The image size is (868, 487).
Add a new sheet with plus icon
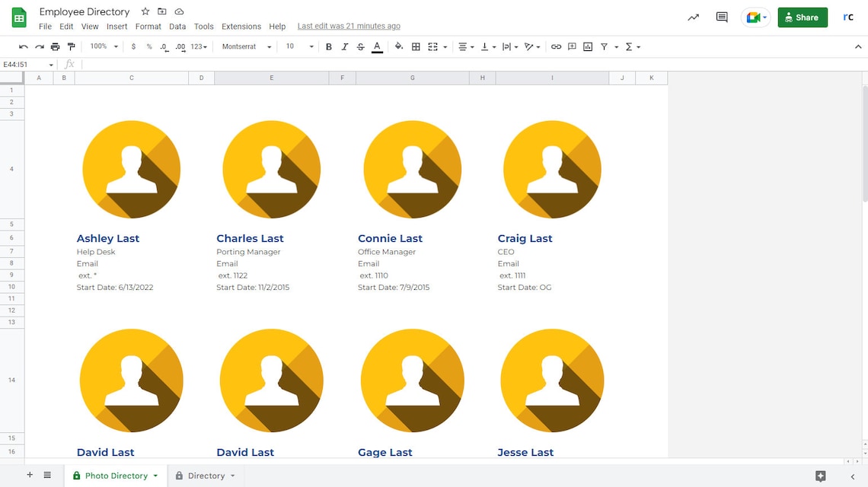point(30,475)
